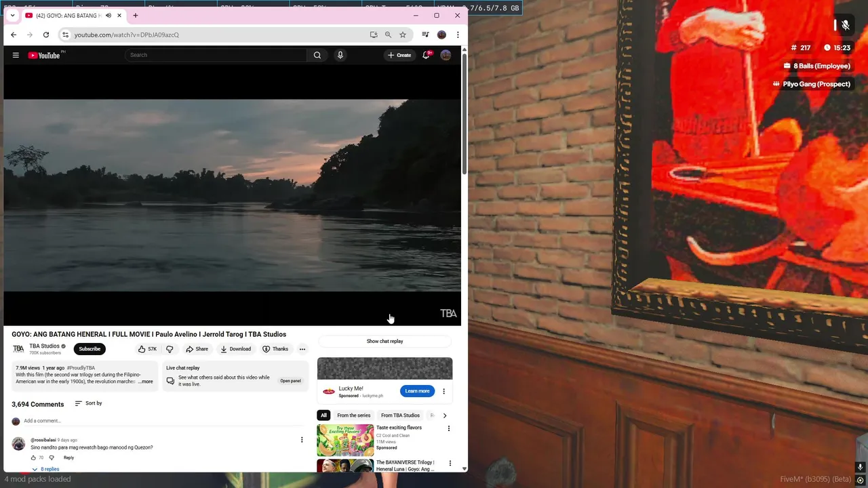Viewport: 868px width, 488px height.
Task: Open the tab search dropdown arrow
Action: pos(12,15)
